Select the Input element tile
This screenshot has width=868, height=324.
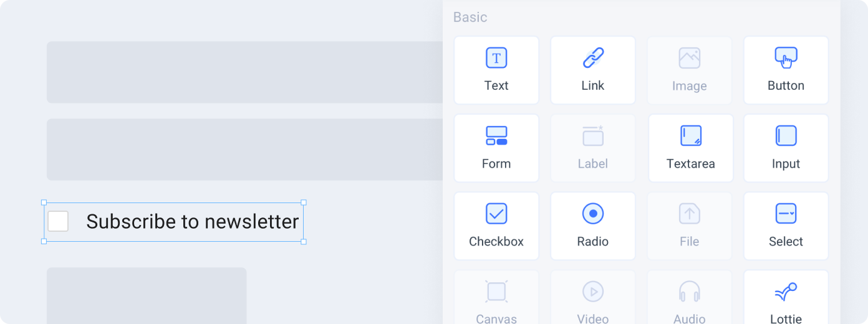click(x=786, y=148)
